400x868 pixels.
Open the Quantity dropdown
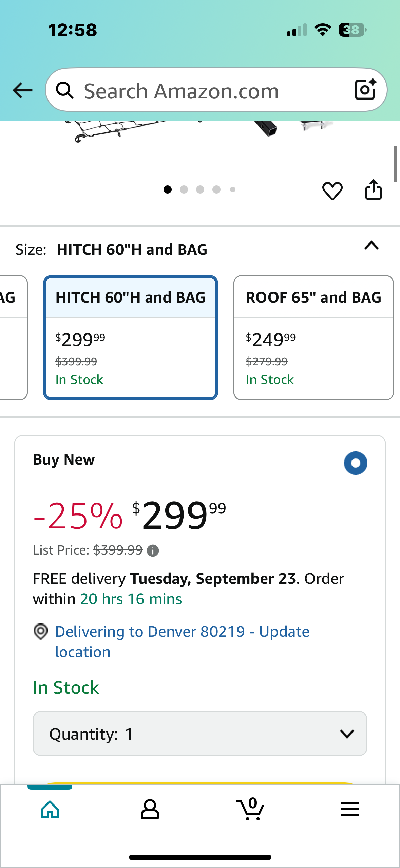click(x=200, y=734)
